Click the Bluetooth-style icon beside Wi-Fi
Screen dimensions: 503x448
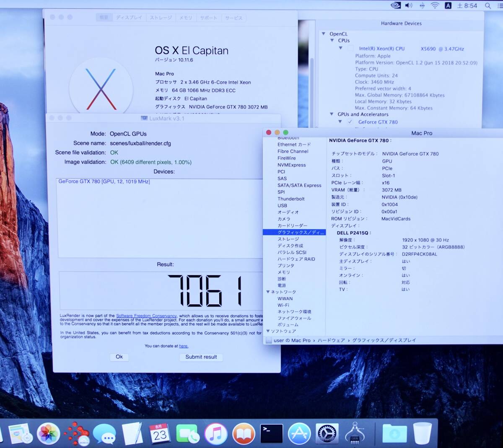pyautogui.click(x=422, y=5)
